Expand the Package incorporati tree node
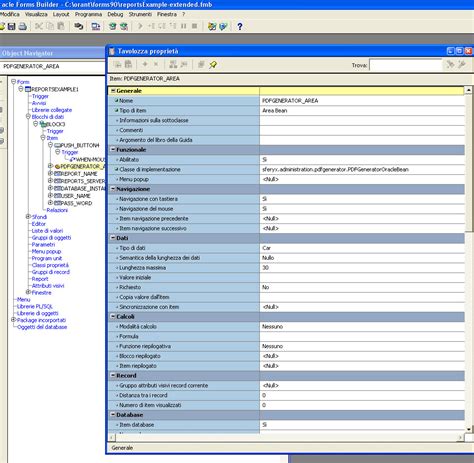This screenshot has width=474, height=463. [14, 320]
